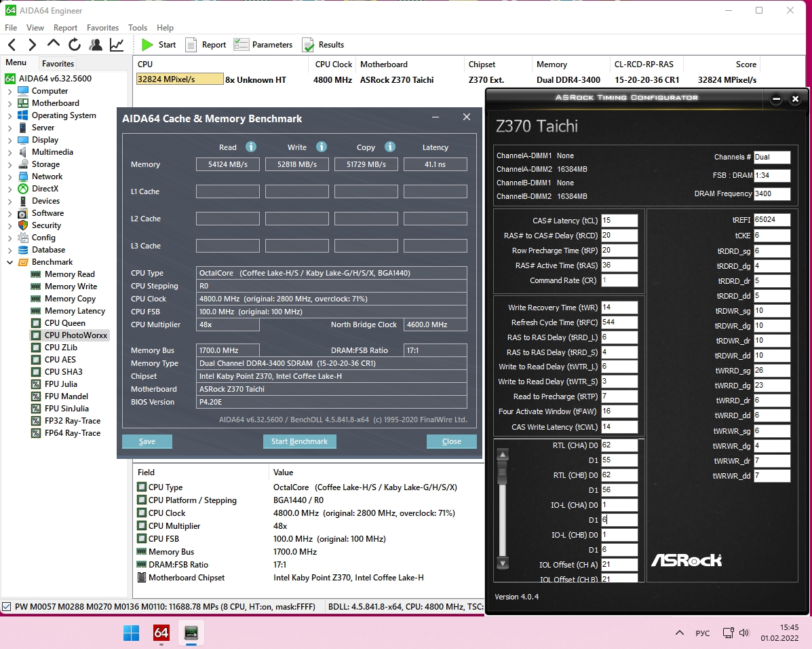Open the Tools menu

tap(138, 27)
